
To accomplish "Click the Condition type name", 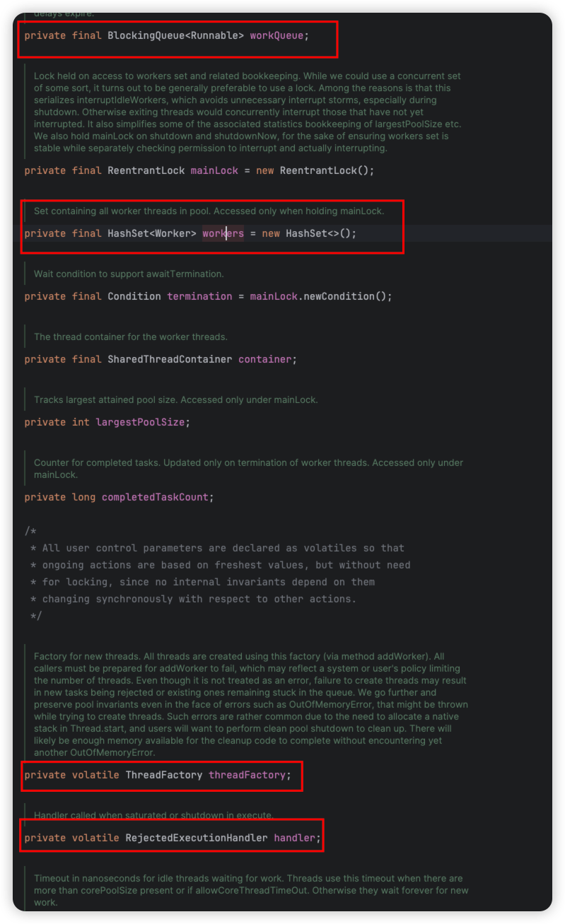I will [134, 296].
